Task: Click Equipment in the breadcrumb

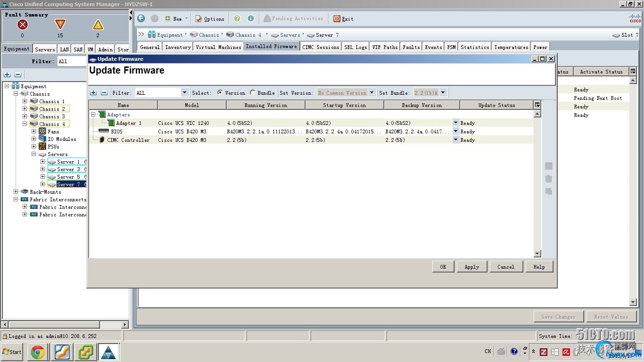Action: pyautogui.click(x=165, y=35)
